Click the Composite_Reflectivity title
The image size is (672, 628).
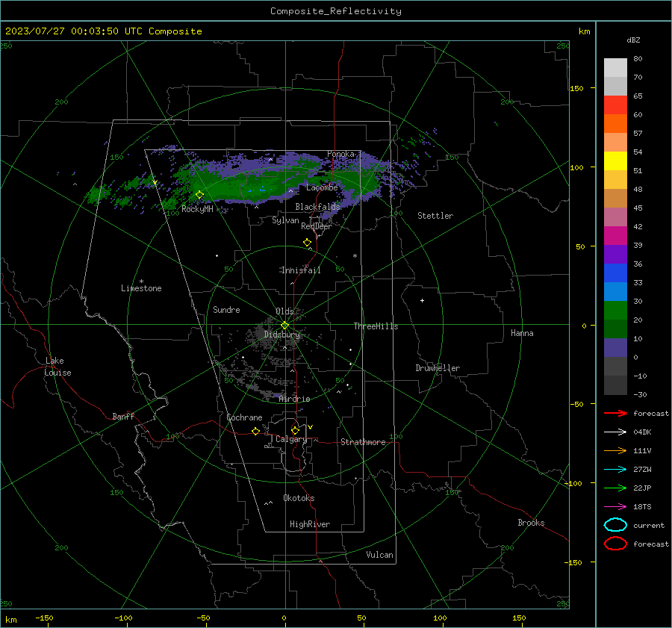pyautogui.click(x=335, y=11)
